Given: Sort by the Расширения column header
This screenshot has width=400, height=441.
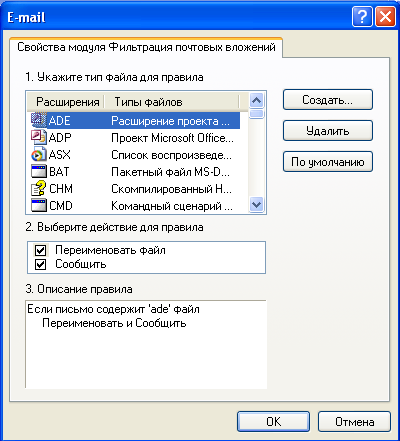Looking at the screenshot, I should pos(66,102).
